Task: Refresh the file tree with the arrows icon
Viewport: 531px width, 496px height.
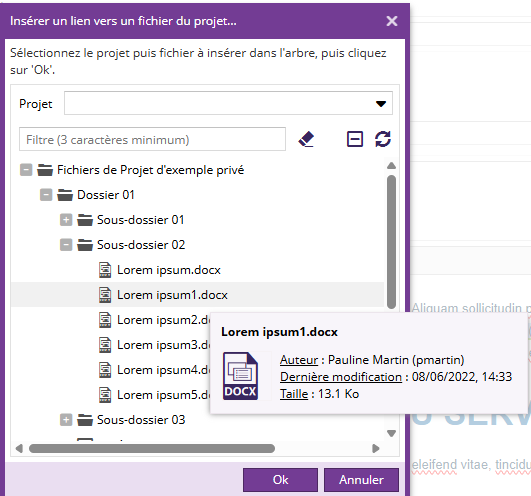Action: (x=383, y=139)
